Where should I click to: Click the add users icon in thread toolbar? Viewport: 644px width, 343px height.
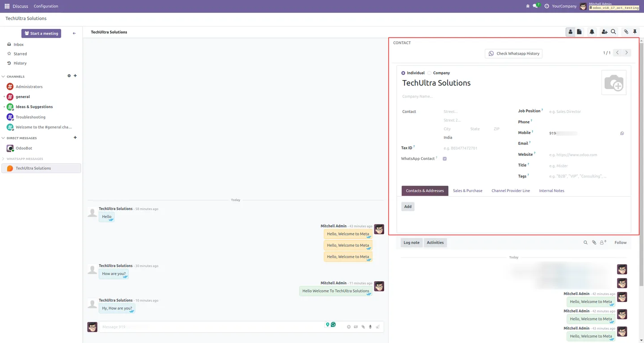(x=604, y=32)
